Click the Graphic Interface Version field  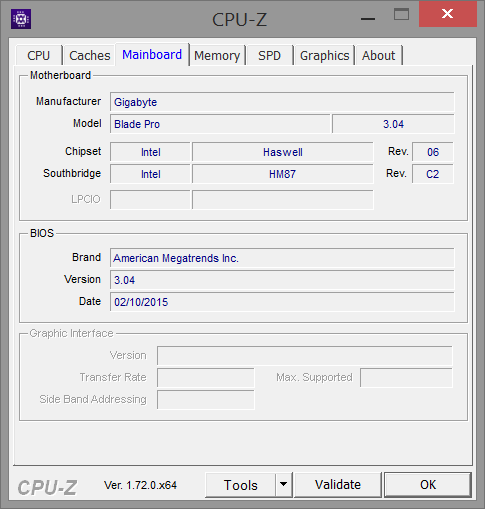pyautogui.click(x=305, y=356)
